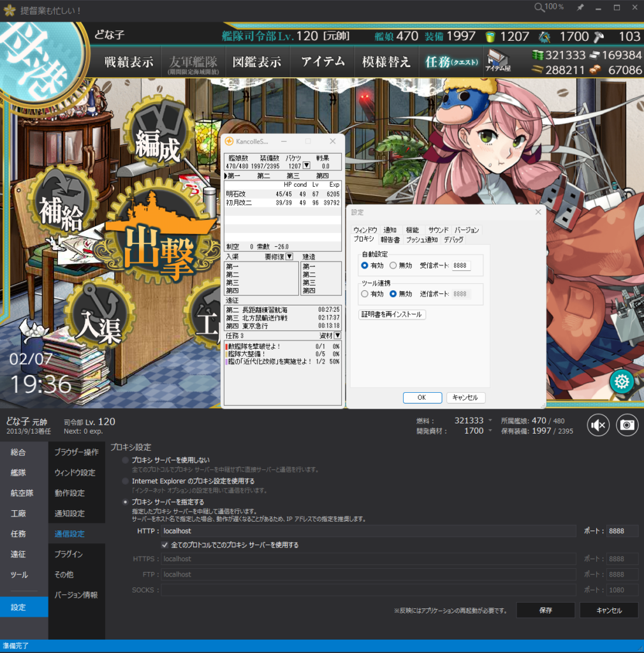Pin the window with the pushpin icon
Screen dimensions: 644x653
pos(580,7)
